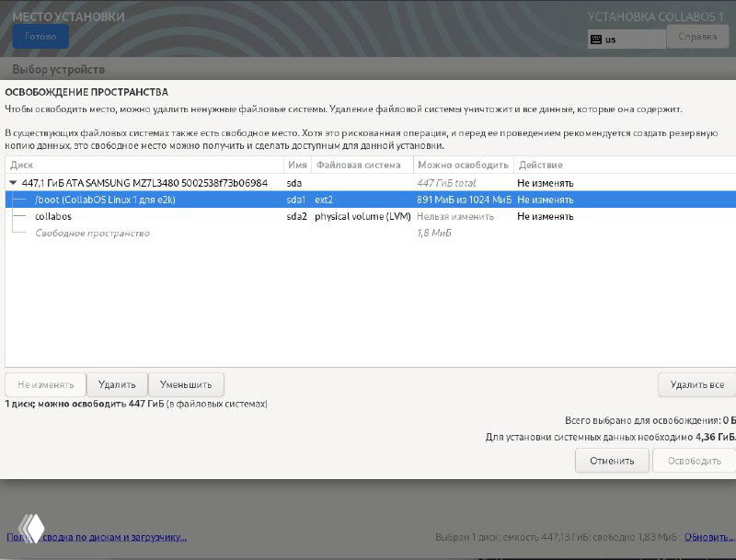The width and height of the screenshot is (736, 560).
Task: Click the blue Готово button
Action: (x=40, y=37)
